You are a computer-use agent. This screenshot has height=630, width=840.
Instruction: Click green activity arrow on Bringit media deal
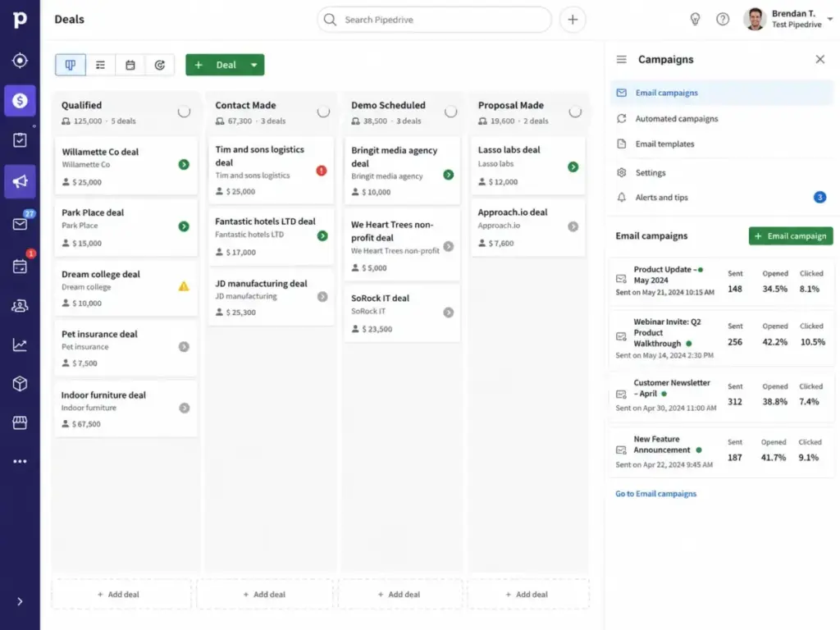click(449, 175)
